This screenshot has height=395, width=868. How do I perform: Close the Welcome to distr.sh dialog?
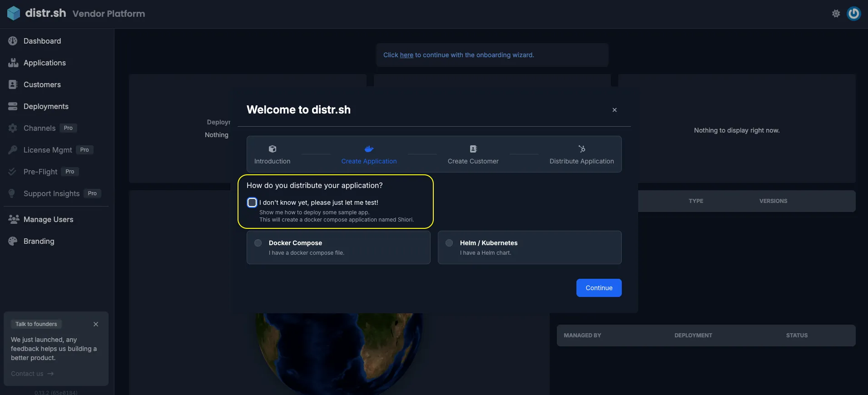(615, 110)
